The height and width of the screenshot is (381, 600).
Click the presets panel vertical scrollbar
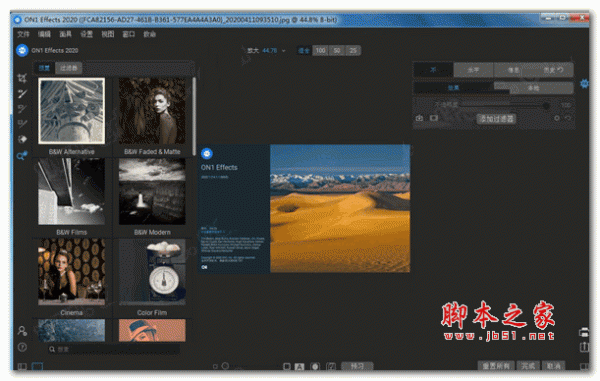click(x=194, y=115)
